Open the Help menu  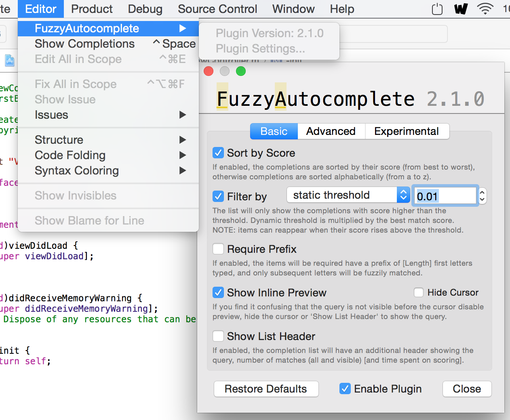click(342, 9)
